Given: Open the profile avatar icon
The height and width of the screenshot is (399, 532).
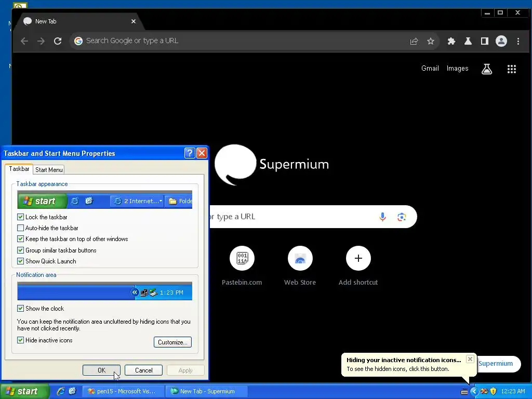Looking at the screenshot, I should pyautogui.click(x=501, y=41).
